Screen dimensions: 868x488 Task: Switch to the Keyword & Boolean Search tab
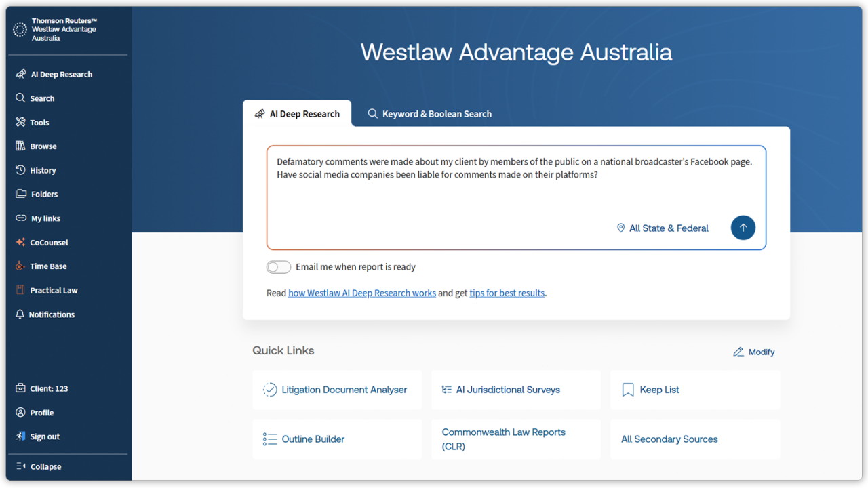coord(429,113)
